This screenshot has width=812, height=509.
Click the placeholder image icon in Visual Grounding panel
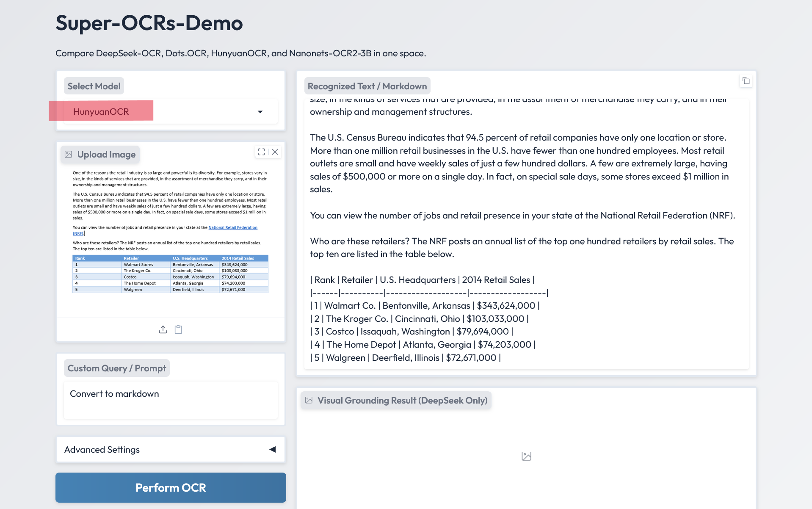pyautogui.click(x=526, y=456)
